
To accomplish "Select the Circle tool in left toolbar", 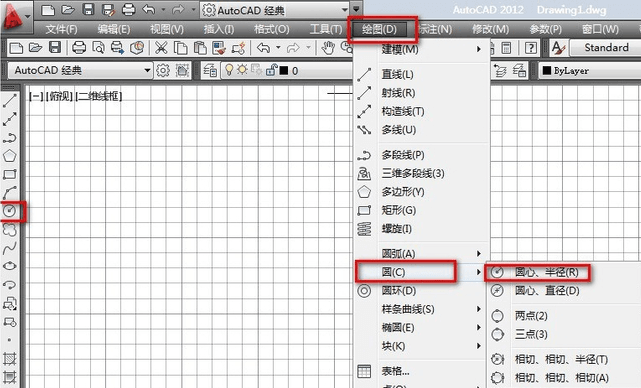I will [x=9, y=211].
